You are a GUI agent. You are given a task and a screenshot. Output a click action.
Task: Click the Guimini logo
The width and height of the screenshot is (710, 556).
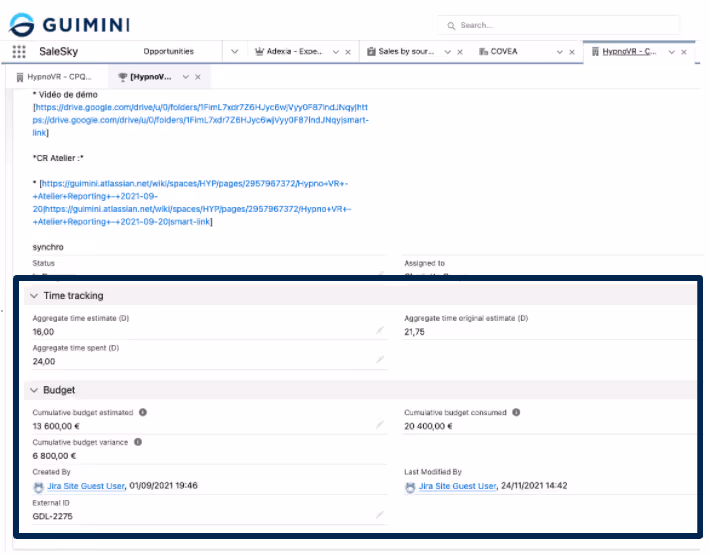point(69,24)
